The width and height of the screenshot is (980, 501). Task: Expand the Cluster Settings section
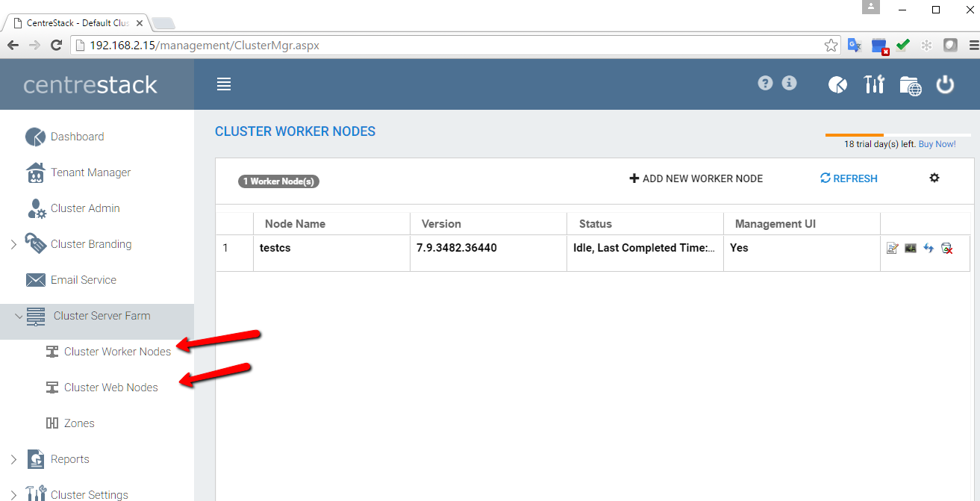13,494
